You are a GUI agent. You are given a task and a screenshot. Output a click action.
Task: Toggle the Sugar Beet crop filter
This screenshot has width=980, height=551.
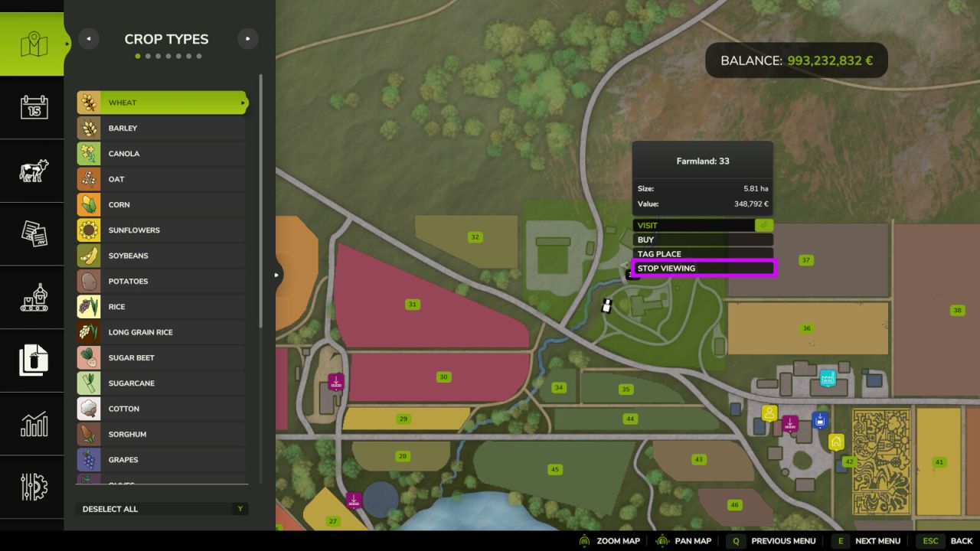(161, 357)
